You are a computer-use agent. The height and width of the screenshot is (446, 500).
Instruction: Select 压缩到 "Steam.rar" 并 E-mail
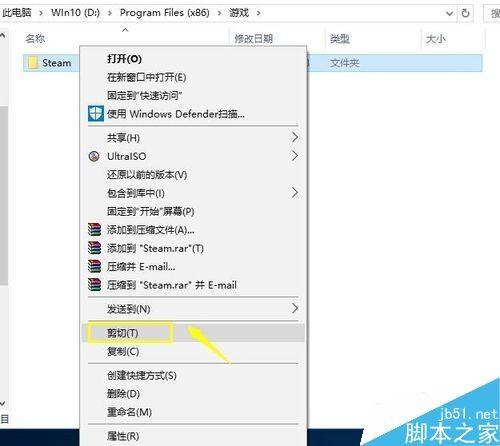tap(193, 285)
